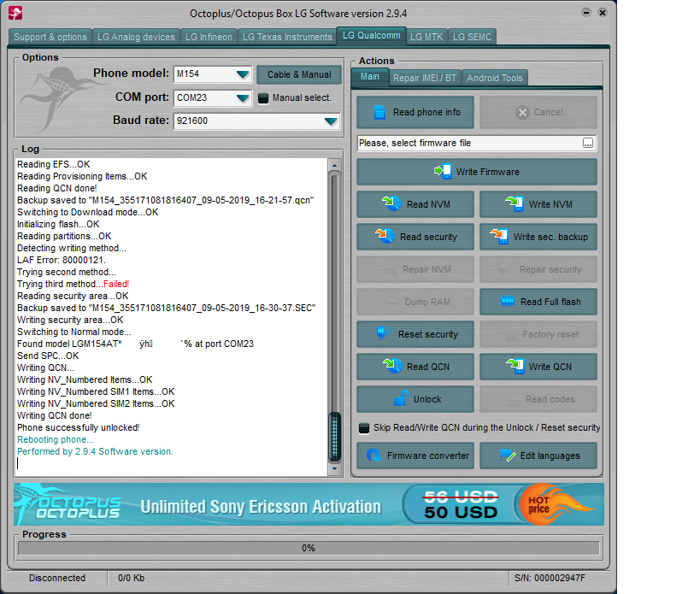The width and height of the screenshot is (700, 594).
Task: Click the Edit languages pencil icon
Action: click(x=508, y=456)
